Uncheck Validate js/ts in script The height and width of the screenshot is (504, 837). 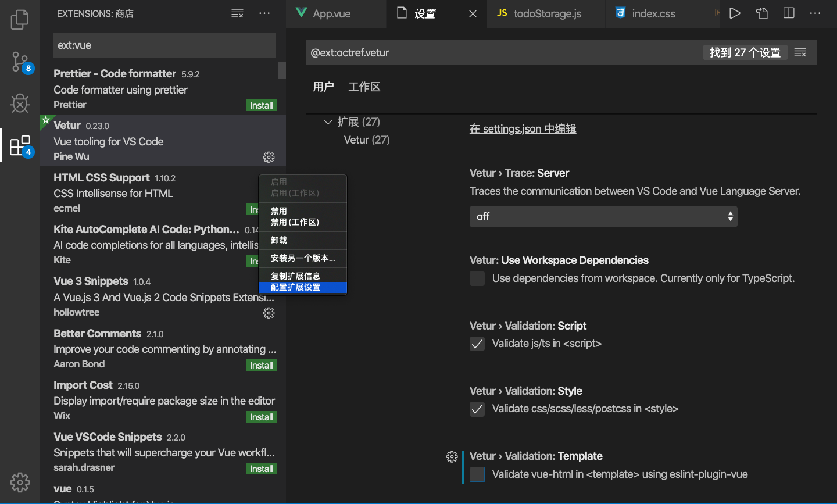click(x=477, y=344)
